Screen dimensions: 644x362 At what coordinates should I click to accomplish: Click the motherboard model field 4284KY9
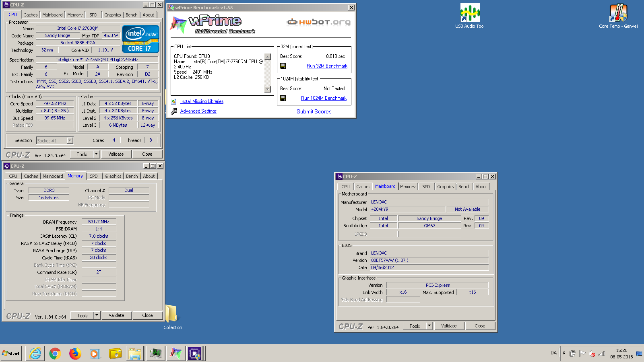pos(408,209)
